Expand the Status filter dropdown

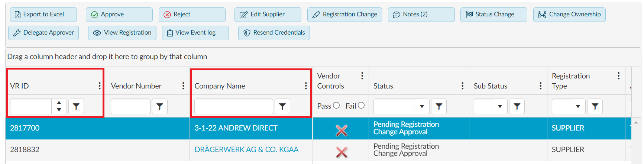422,106
